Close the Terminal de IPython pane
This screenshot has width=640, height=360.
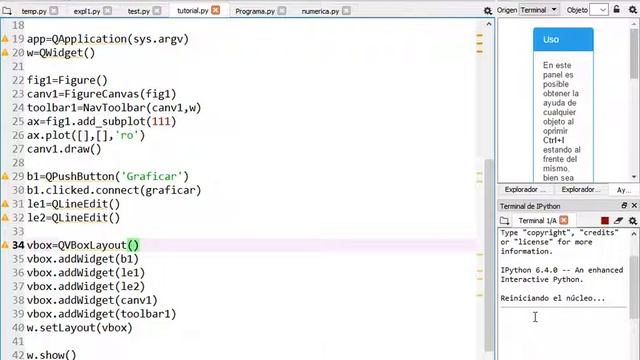(634, 206)
